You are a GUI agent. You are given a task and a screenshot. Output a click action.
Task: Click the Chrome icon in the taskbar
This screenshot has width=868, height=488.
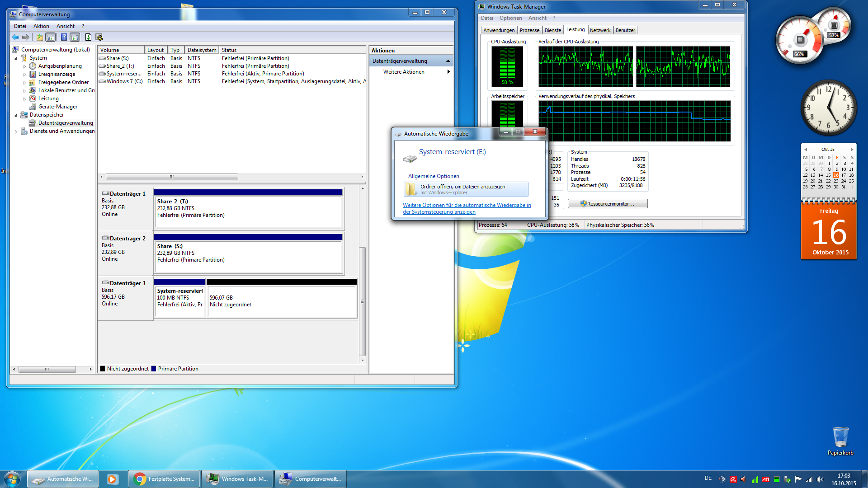pyautogui.click(x=140, y=479)
